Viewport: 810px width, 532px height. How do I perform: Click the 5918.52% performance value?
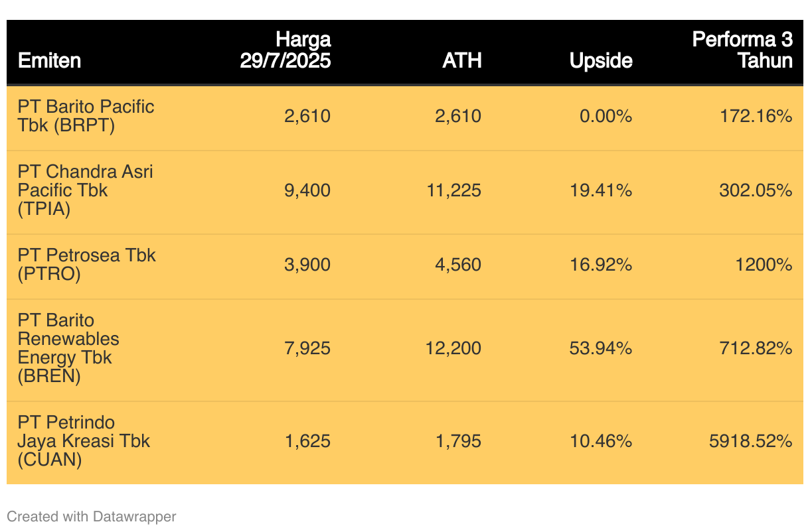(751, 441)
